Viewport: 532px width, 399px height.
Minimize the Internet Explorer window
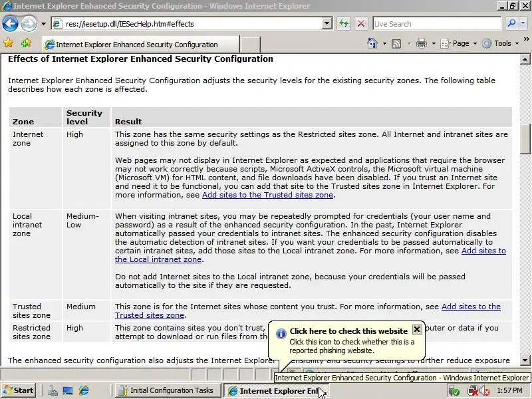pos(503,6)
